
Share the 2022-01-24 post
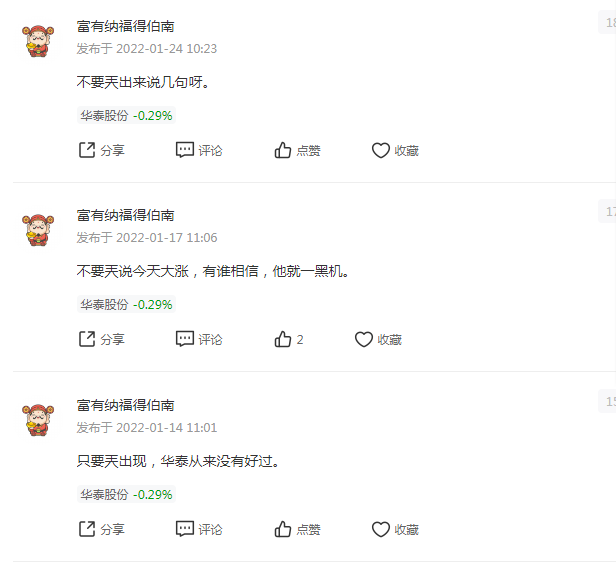click(102, 150)
